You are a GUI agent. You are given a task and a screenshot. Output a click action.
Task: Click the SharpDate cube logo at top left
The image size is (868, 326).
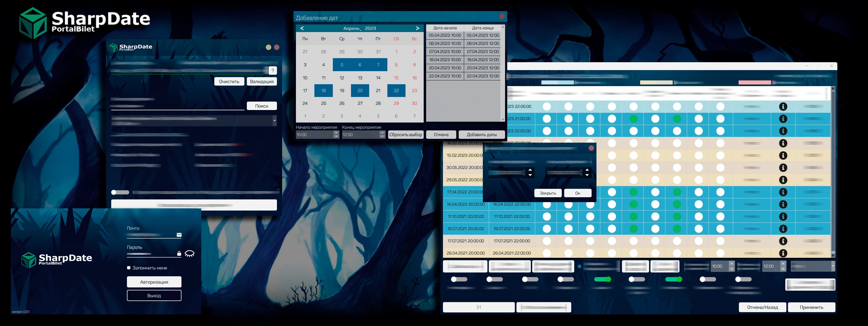coord(33,23)
